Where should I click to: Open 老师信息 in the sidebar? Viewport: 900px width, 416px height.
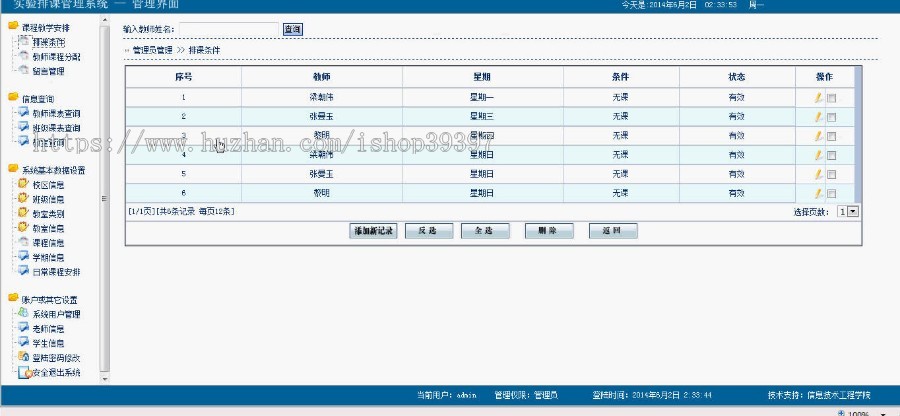coord(48,329)
